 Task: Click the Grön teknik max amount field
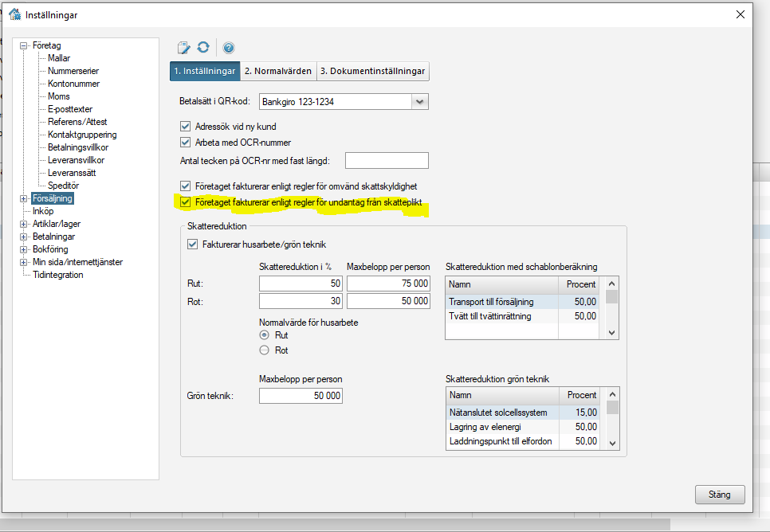pyautogui.click(x=301, y=396)
